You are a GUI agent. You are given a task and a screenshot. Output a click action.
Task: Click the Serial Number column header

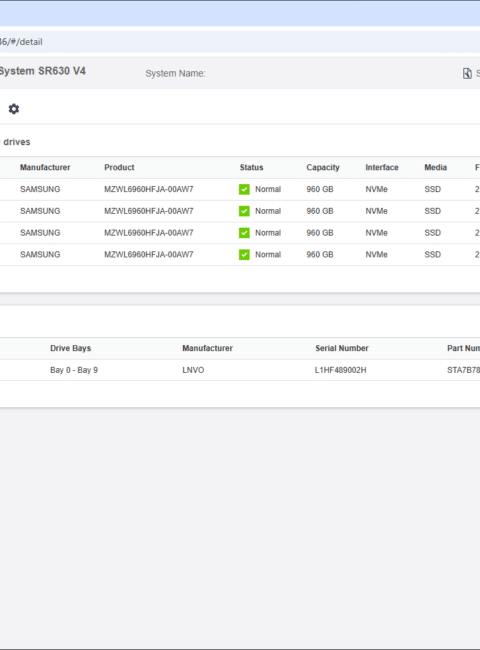click(x=342, y=348)
